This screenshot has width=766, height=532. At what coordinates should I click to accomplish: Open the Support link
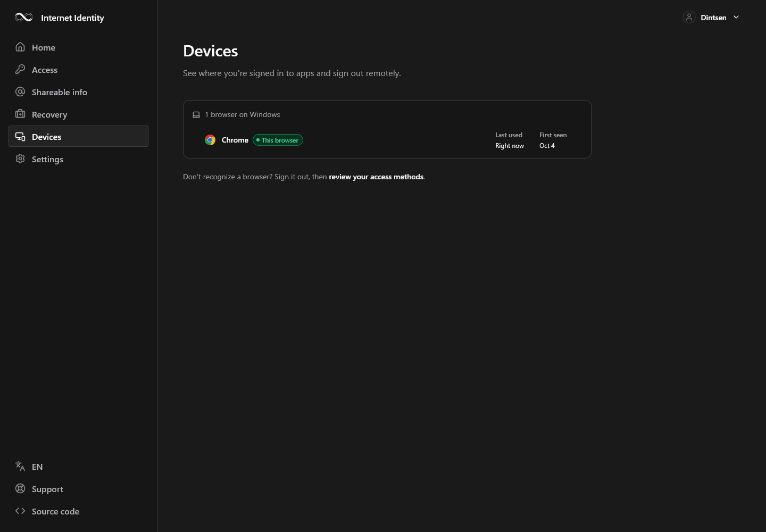point(78,489)
